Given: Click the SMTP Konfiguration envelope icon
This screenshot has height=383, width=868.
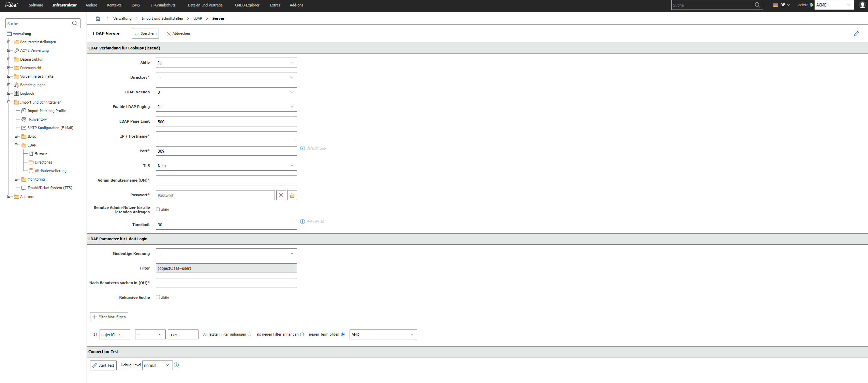Looking at the screenshot, I should 24,128.
